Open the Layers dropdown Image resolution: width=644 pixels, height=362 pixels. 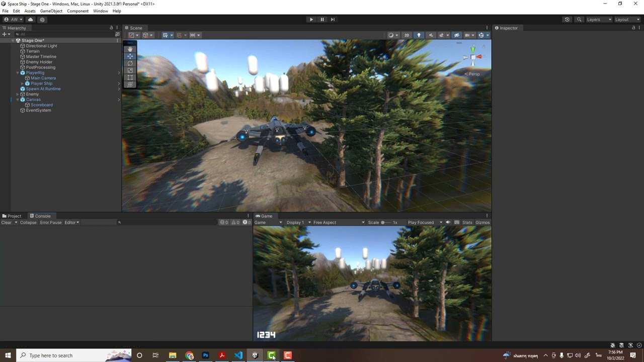pos(599,20)
